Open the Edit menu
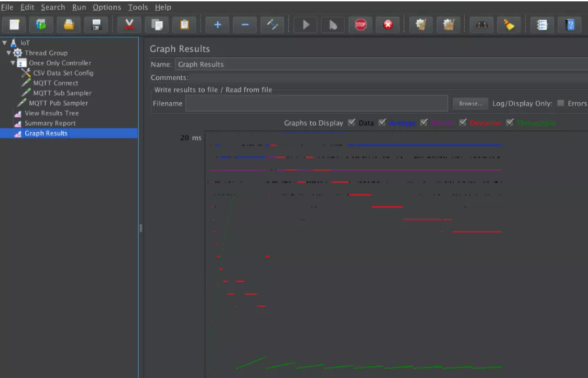Viewport: 588px width, 378px height. (27, 7)
